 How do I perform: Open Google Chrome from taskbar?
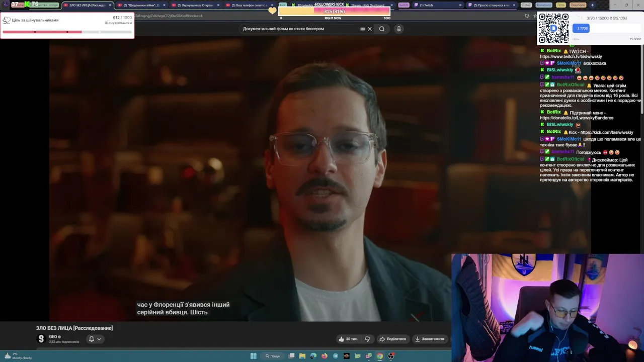tap(380, 356)
